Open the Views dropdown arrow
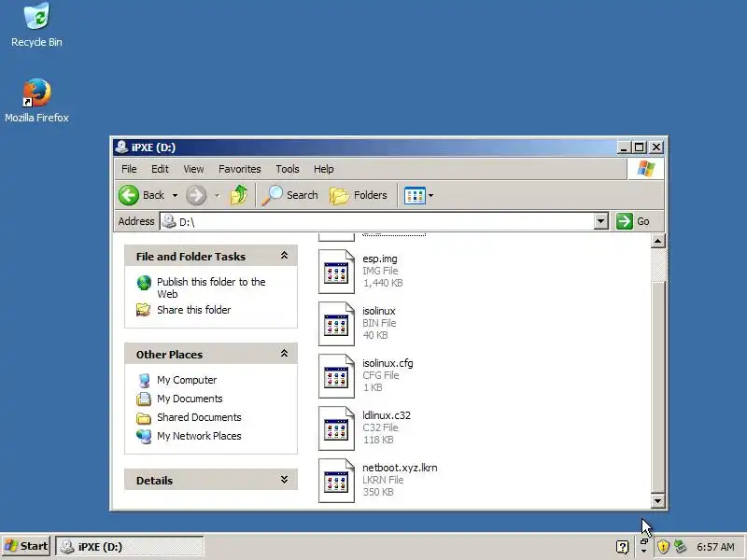Viewport: 747px width, 560px height. (x=431, y=196)
